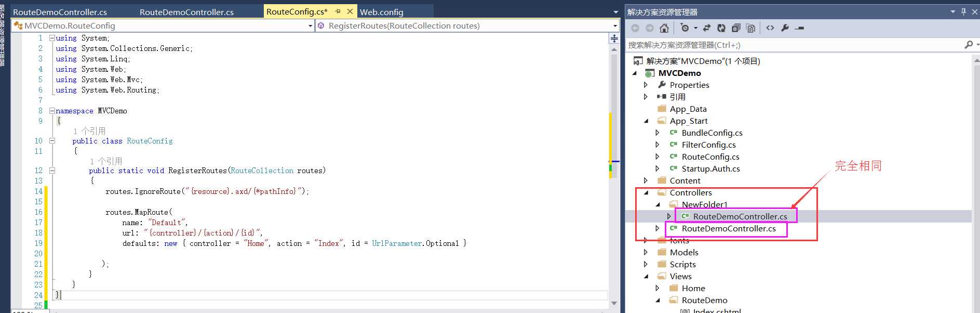980x313 pixels.
Task: Click the Home icon in Solution Explorer toolbar
Action: point(664,28)
